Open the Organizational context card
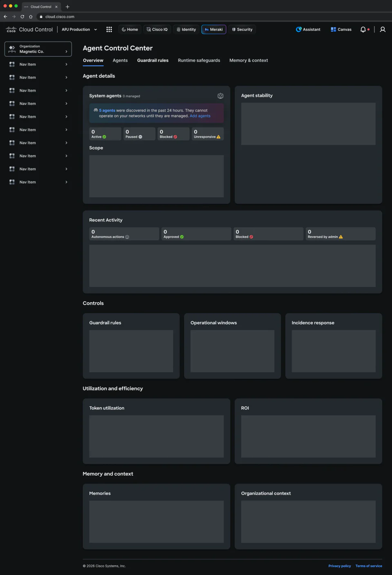The width and height of the screenshot is (392, 575). [x=308, y=517]
